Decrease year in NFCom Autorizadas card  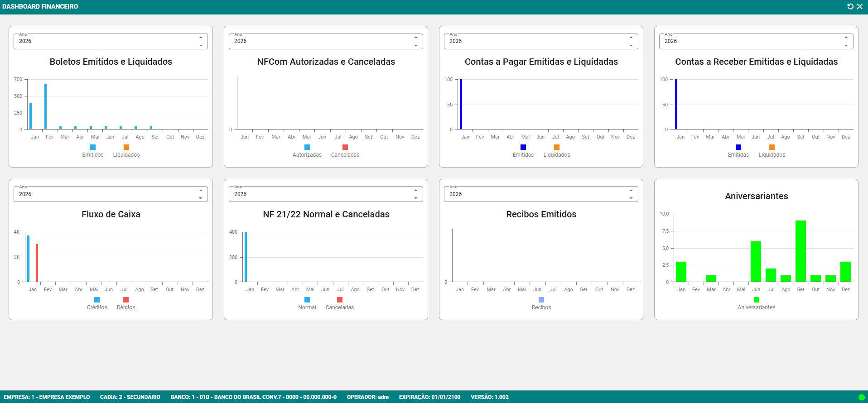point(416,45)
